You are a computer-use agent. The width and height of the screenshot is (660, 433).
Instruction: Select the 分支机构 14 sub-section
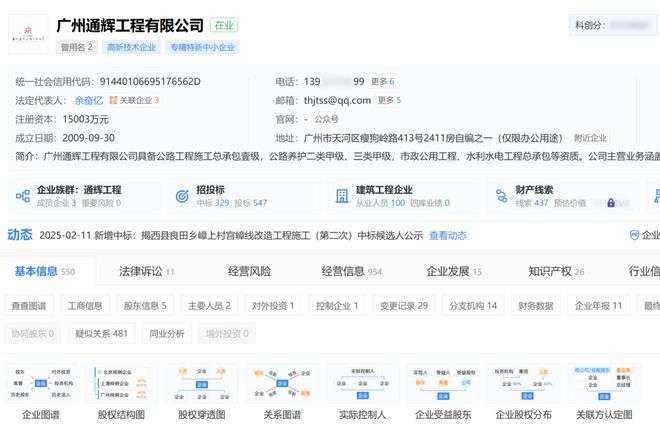[473, 305]
